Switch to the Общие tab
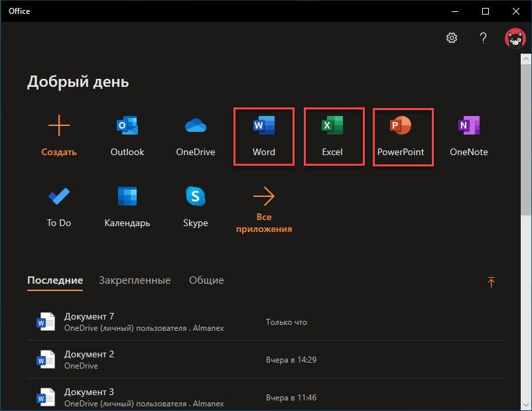The image size is (532, 411). coord(206,280)
